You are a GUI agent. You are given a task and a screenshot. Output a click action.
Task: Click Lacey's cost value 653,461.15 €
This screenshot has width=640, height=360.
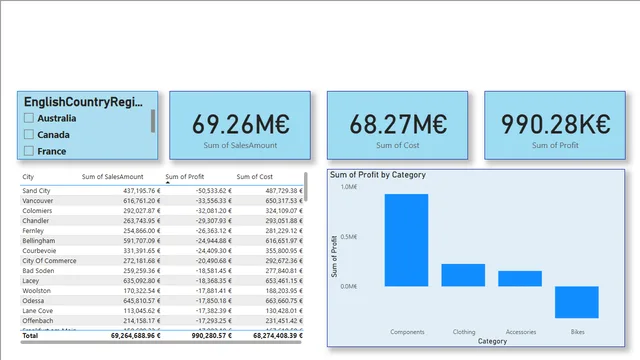284,281
